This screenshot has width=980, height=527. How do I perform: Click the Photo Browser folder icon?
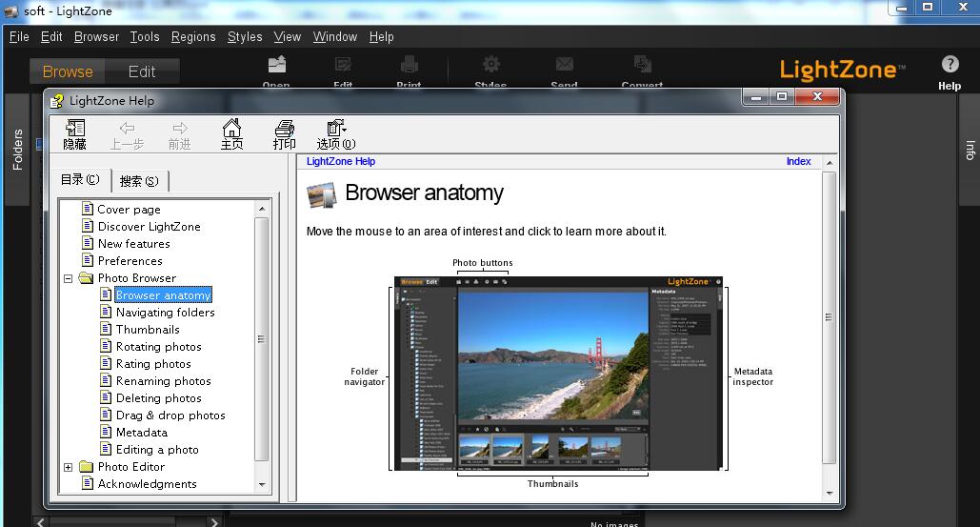(87, 277)
